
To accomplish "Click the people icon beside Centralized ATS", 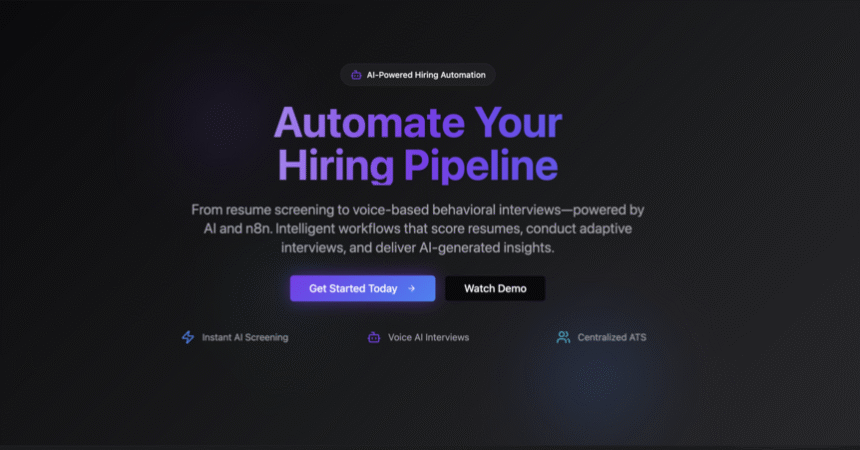I will tap(563, 337).
